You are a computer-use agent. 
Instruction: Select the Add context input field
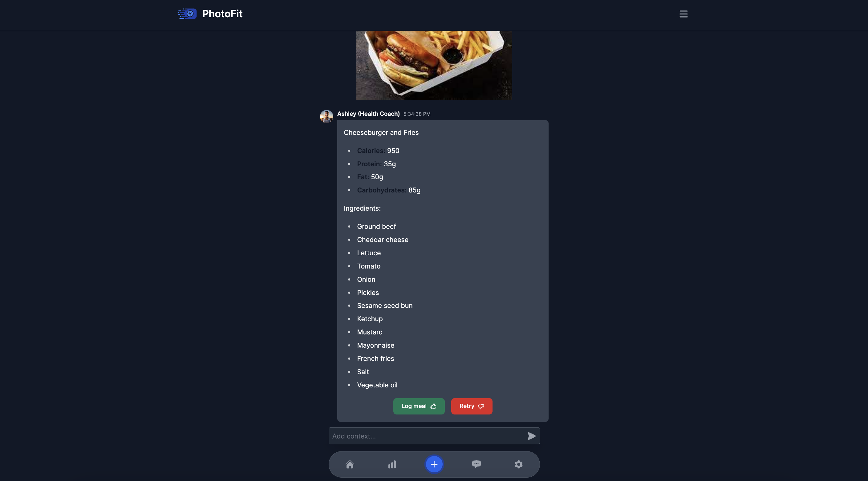pyautogui.click(x=434, y=435)
